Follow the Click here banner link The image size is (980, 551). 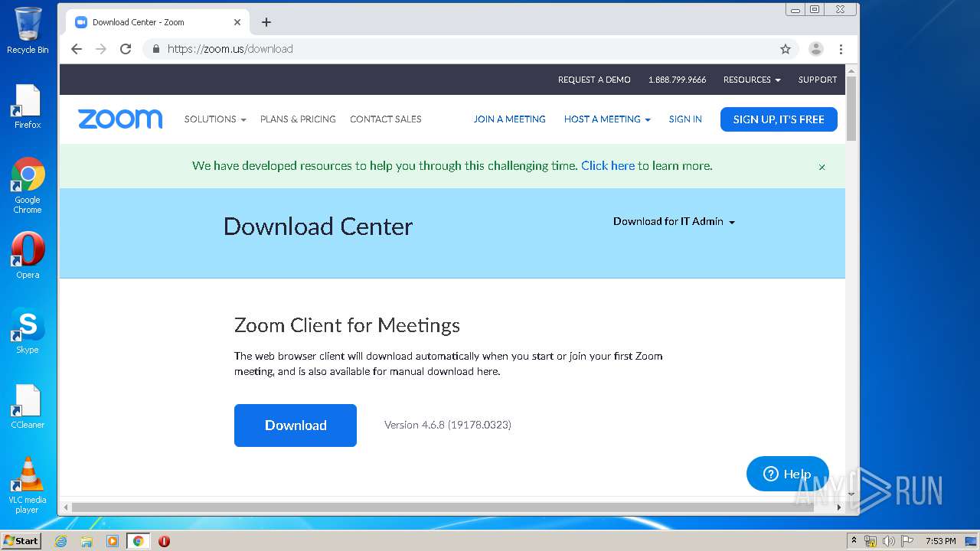[608, 165]
